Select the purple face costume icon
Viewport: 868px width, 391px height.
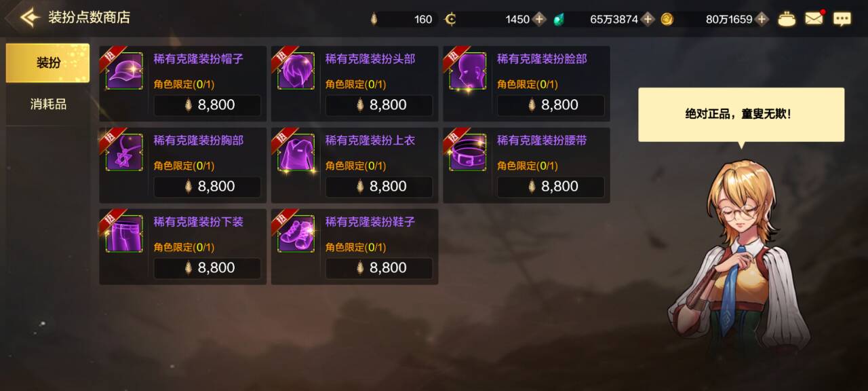468,71
